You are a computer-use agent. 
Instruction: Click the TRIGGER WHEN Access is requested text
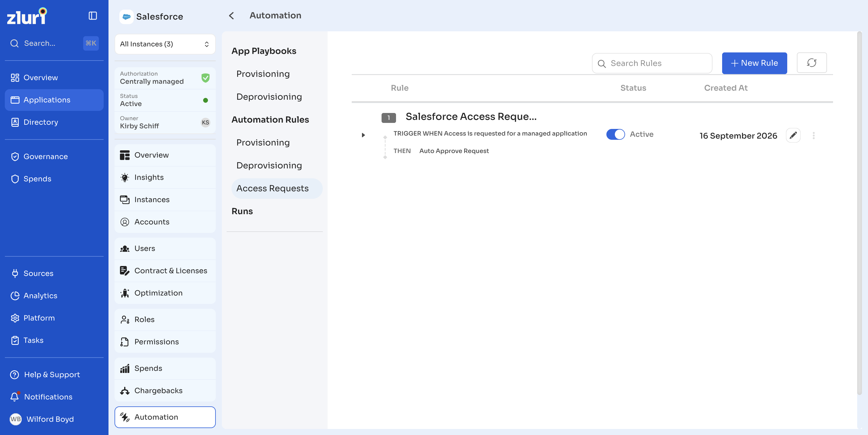(x=490, y=133)
